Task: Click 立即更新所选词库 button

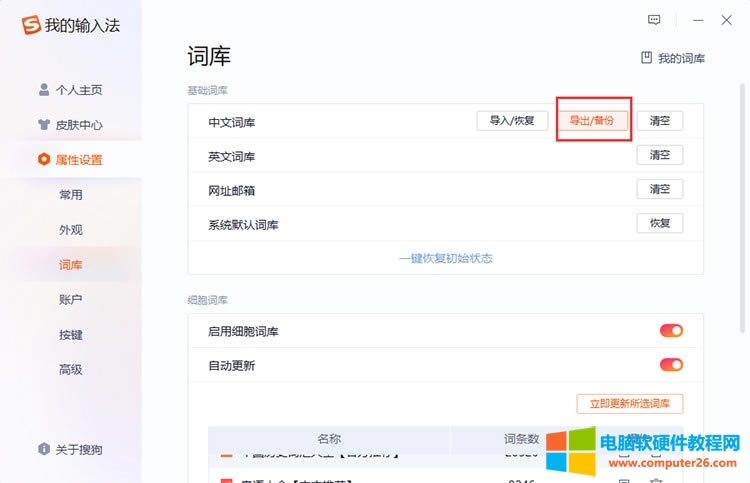Action: pos(630,404)
